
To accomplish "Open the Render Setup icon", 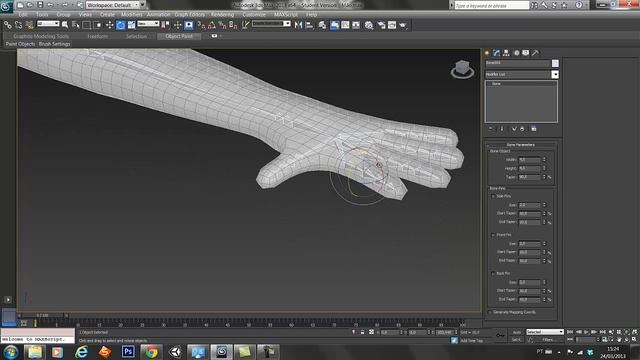I will click(x=381, y=25).
